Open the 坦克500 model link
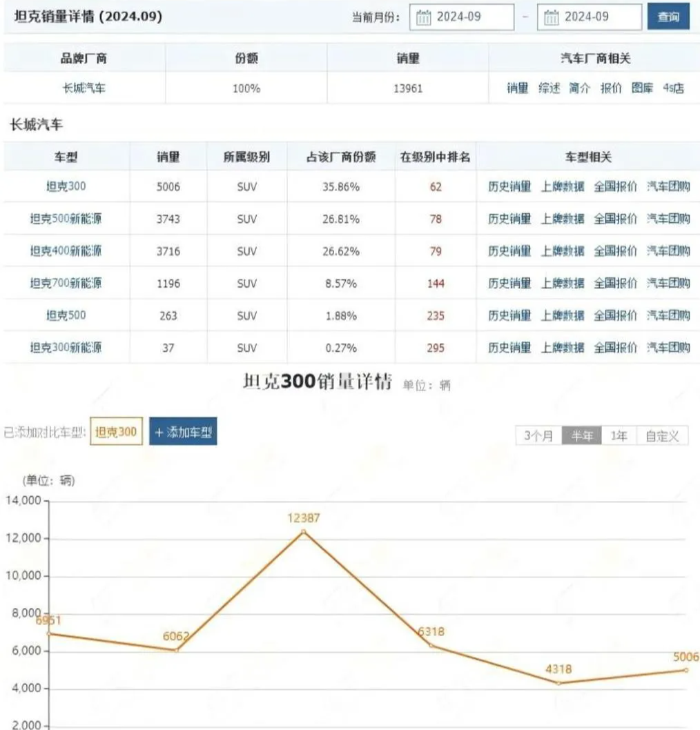The height and width of the screenshot is (730, 700). pos(66,315)
